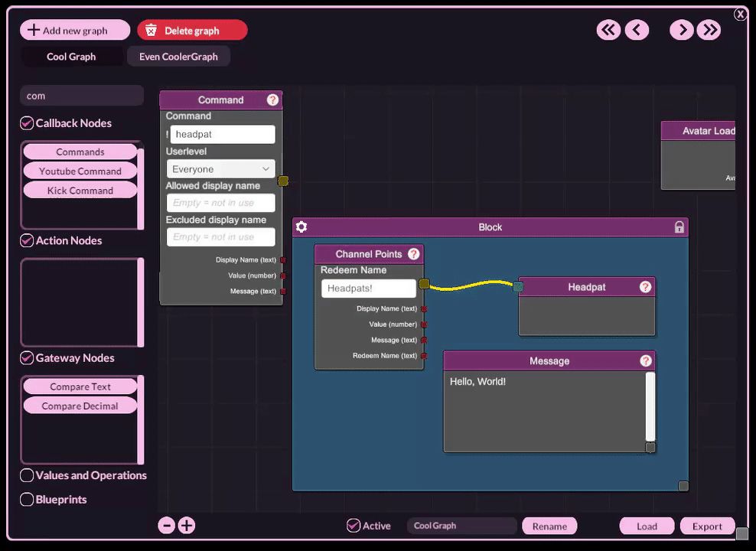Click Add new graph button
Screen dimensions: 756x551
point(75,30)
